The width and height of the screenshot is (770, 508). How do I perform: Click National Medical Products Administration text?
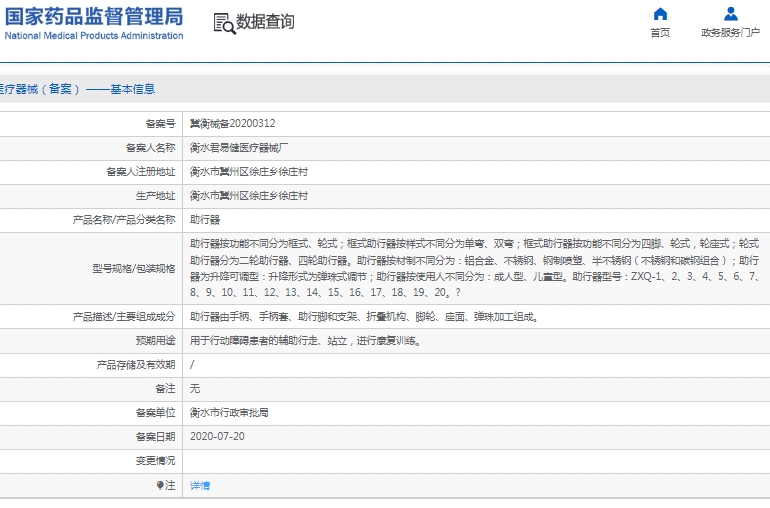pos(94,35)
